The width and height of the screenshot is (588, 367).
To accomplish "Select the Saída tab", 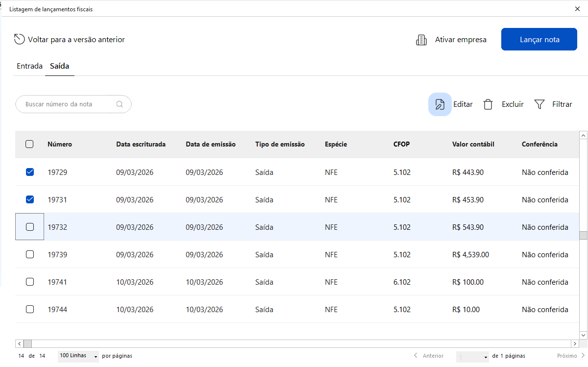I will (x=59, y=66).
